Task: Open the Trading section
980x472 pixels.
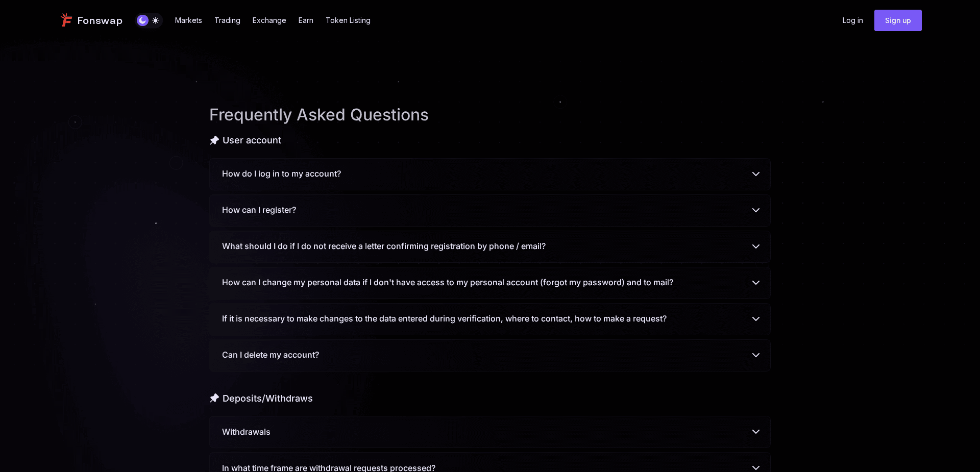Action: click(x=227, y=20)
